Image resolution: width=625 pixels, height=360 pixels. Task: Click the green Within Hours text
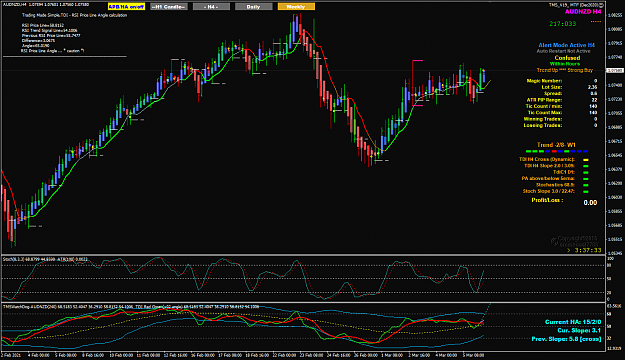point(565,64)
